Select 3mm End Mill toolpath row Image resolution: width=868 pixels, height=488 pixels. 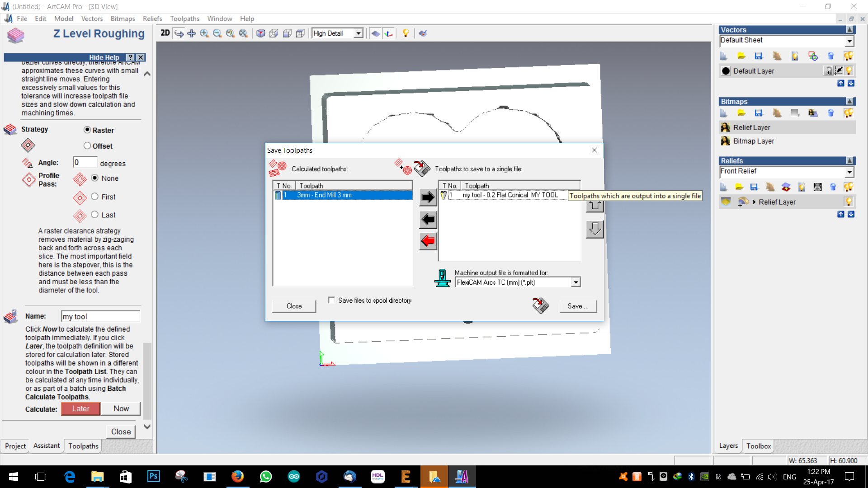(x=343, y=195)
